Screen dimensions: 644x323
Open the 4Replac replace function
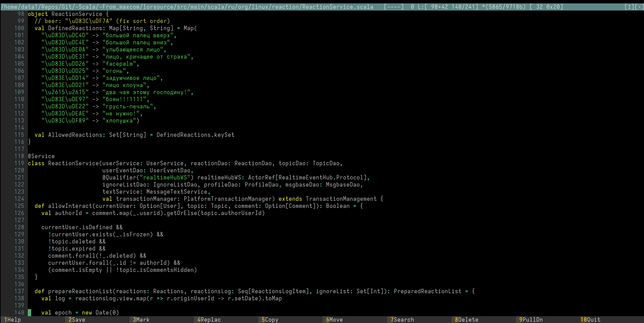[x=209, y=320]
